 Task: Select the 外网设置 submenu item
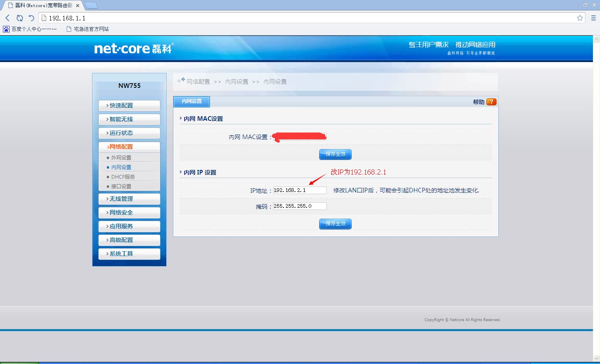click(121, 158)
